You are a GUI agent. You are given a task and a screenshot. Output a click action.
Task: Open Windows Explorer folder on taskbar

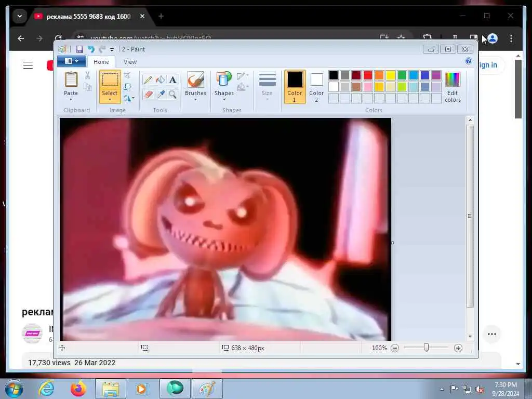point(110,389)
